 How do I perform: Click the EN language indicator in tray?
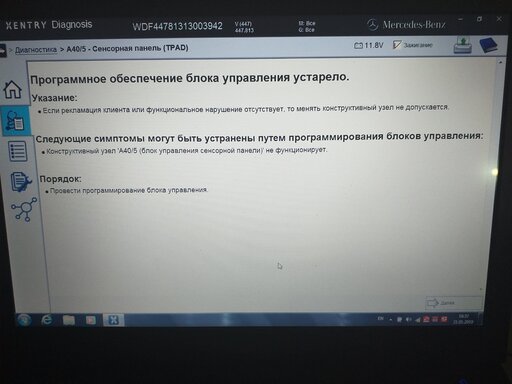pyautogui.click(x=380, y=319)
